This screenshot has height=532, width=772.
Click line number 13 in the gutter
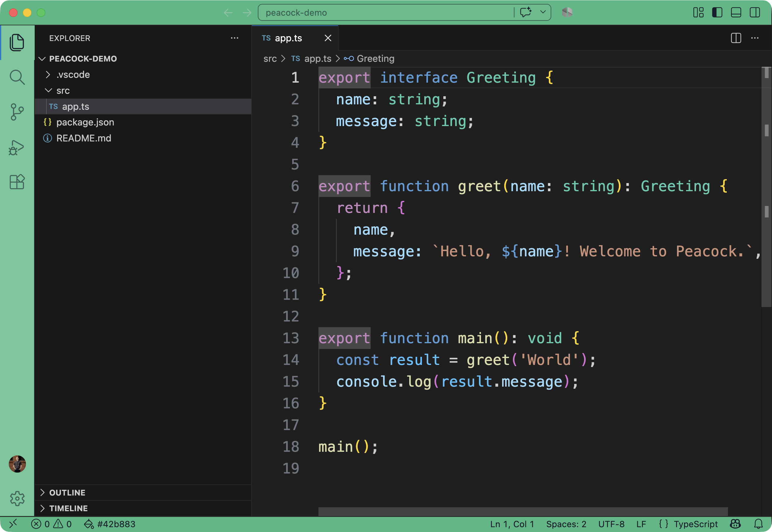(x=291, y=338)
